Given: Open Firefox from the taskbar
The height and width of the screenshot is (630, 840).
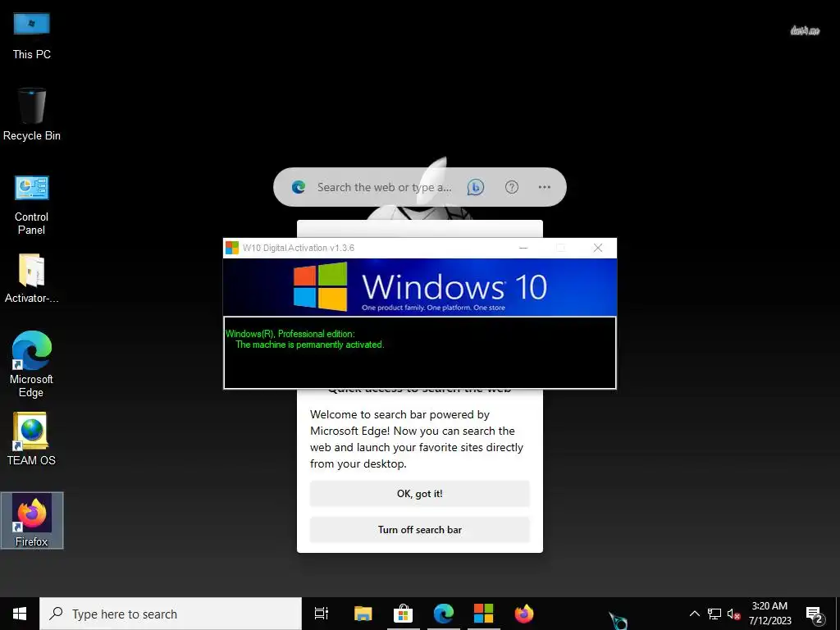Looking at the screenshot, I should 524,614.
